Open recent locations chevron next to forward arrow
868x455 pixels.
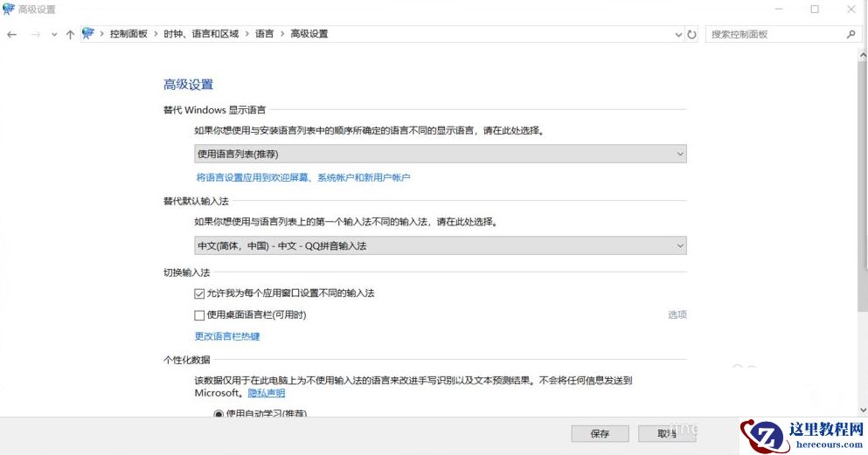pyautogui.click(x=54, y=34)
